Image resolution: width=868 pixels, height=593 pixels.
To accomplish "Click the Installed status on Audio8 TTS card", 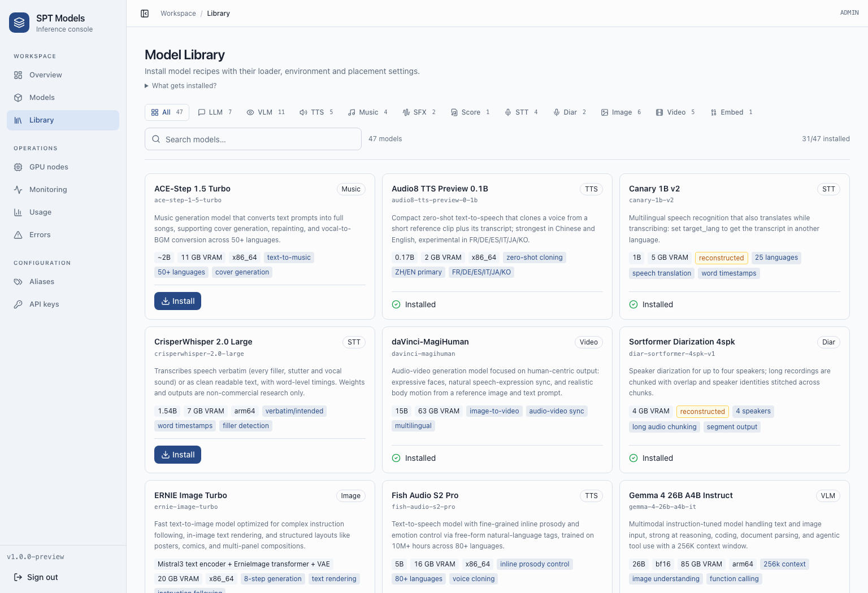I will pos(414,304).
